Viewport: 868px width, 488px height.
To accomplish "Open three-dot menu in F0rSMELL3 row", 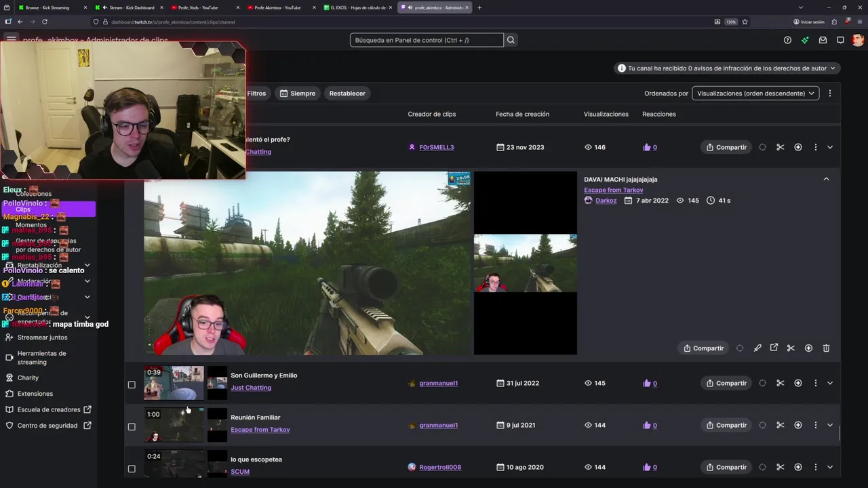I will point(815,147).
